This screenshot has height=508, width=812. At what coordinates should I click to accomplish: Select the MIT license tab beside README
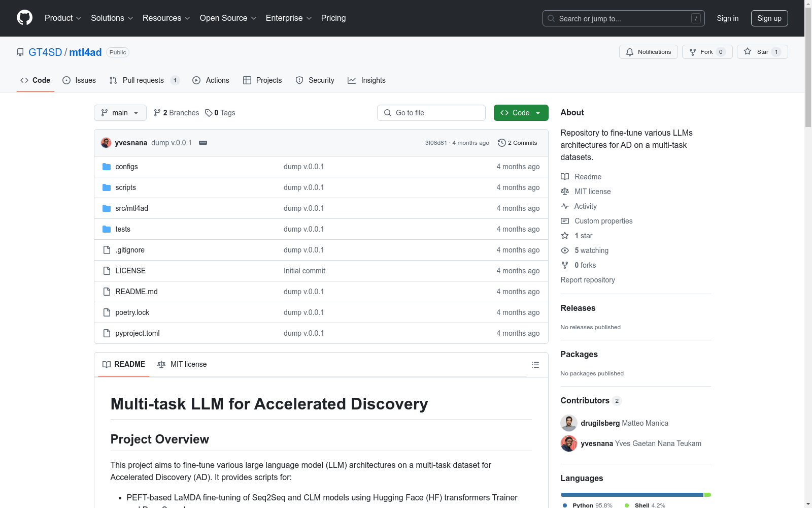click(x=182, y=364)
